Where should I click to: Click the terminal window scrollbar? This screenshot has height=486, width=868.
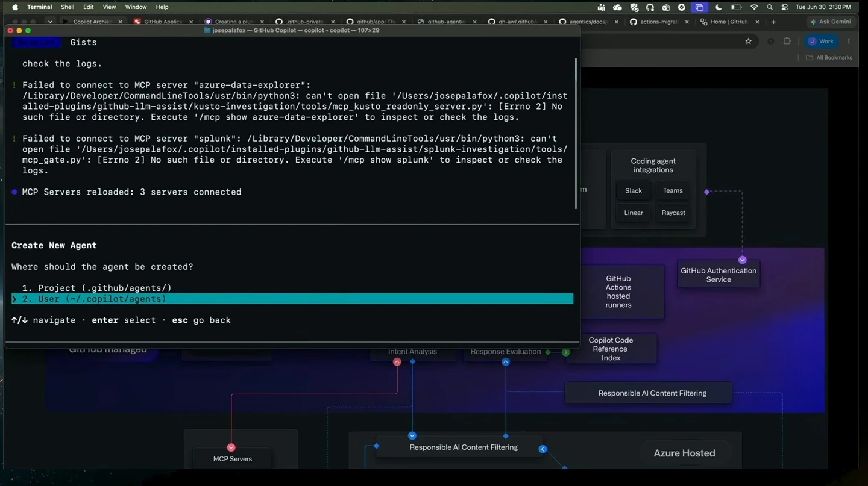tap(576, 134)
